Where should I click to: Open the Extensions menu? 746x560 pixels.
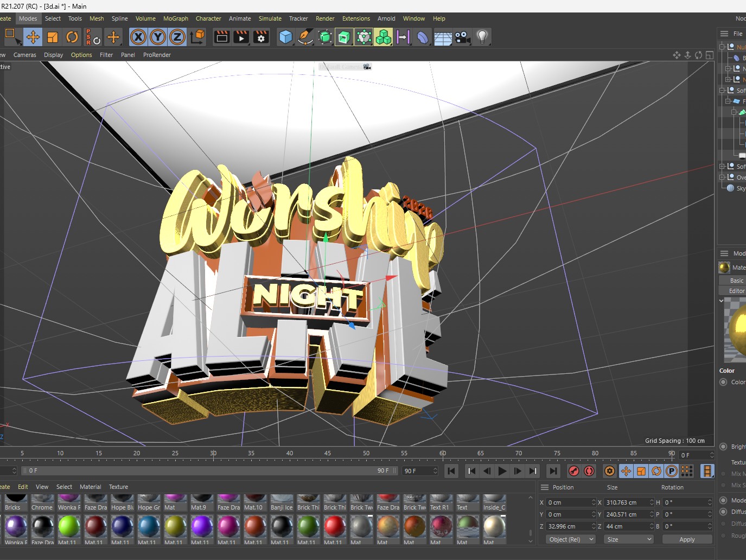click(x=356, y=18)
